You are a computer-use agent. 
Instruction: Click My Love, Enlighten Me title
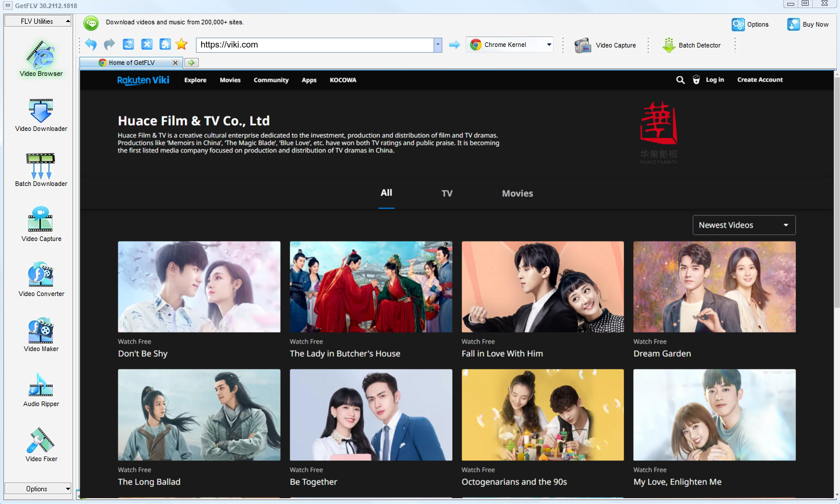coord(678,482)
